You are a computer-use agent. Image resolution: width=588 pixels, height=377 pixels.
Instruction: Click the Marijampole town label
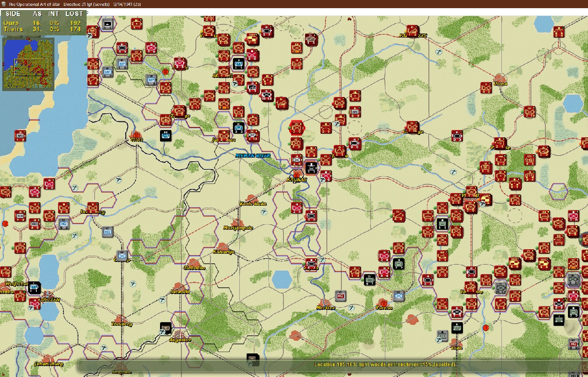(x=238, y=227)
